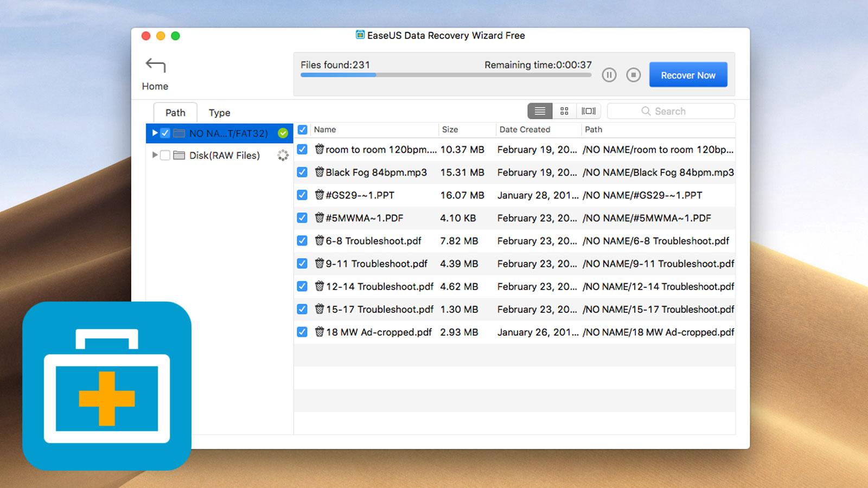The height and width of the screenshot is (488, 868).
Task: Uncheck 6-8 Troubleshoot.pdf checkbox
Action: pos(303,240)
